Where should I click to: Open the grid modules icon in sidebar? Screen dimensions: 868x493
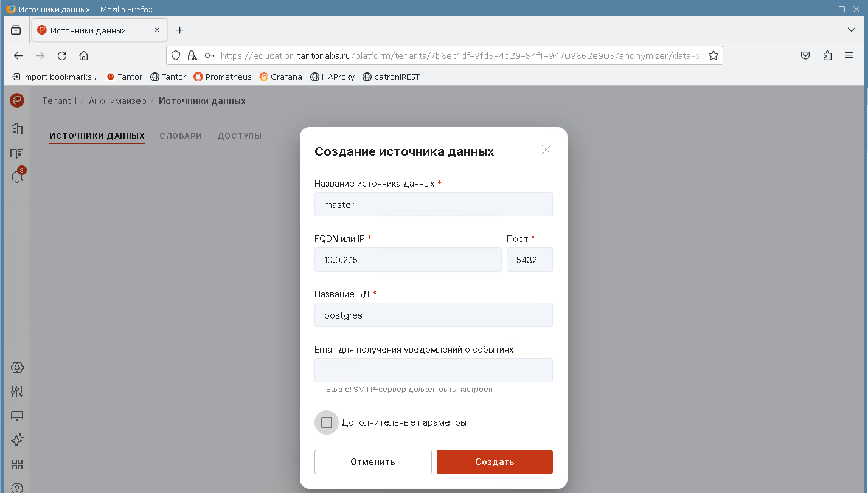[17, 464]
